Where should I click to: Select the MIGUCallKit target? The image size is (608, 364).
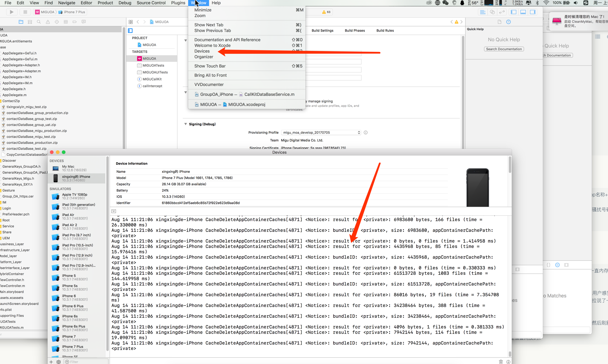tap(152, 79)
